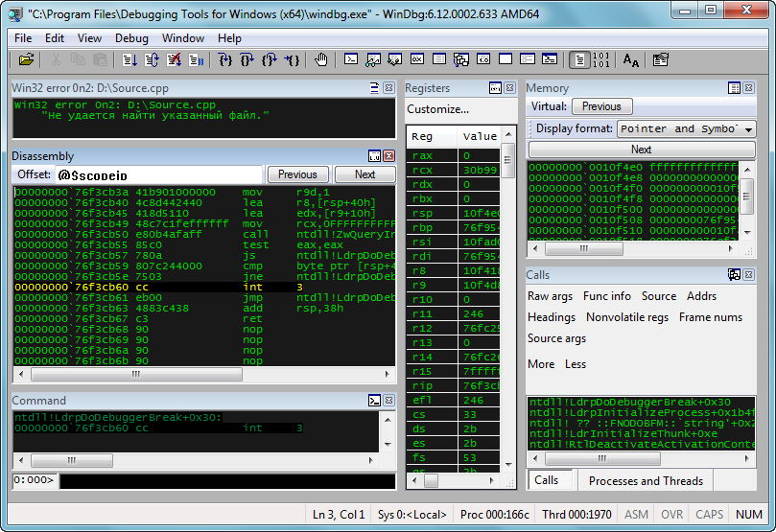Click Less in the Calls panel
Screen dimensions: 776x532
coord(576,364)
